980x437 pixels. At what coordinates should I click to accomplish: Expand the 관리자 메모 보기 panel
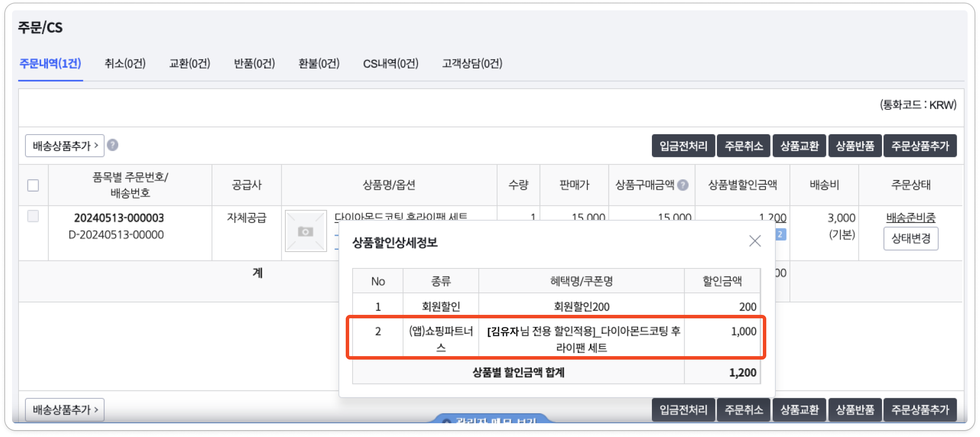tap(490, 419)
